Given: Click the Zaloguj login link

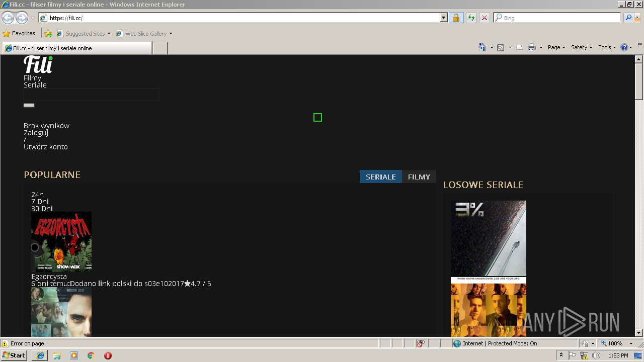Looking at the screenshot, I should coord(36,133).
